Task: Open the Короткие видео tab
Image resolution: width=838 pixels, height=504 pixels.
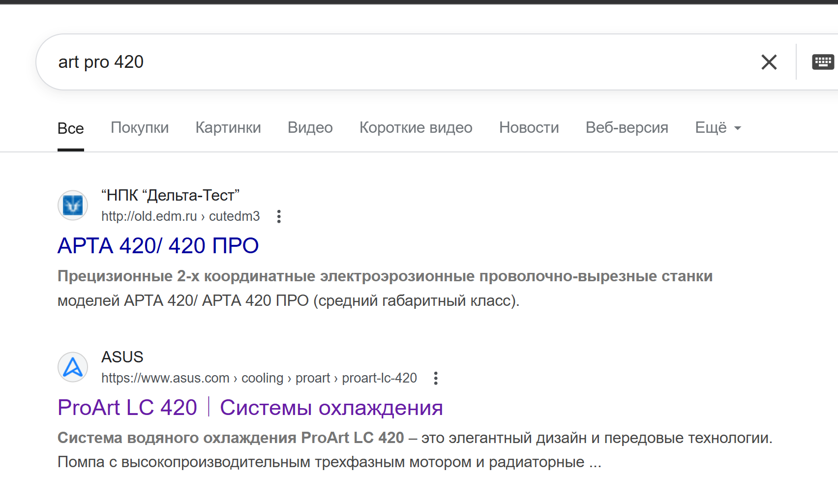Action: (x=416, y=128)
